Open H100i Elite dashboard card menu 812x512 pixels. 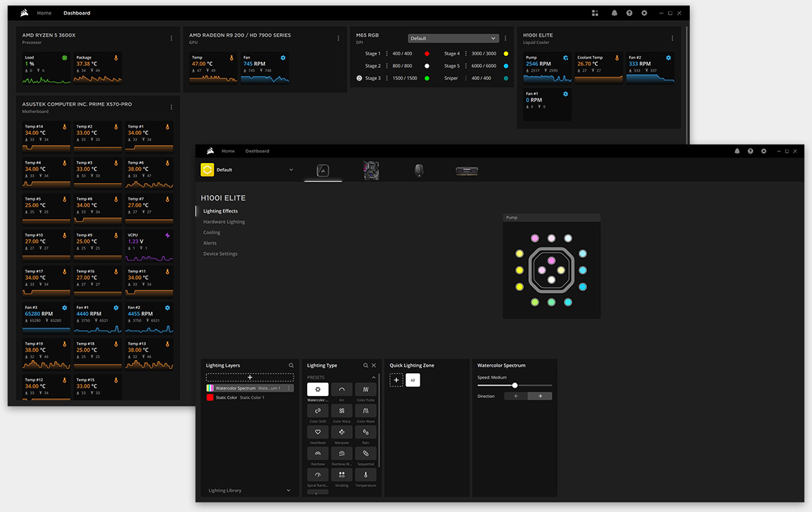point(673,39)
